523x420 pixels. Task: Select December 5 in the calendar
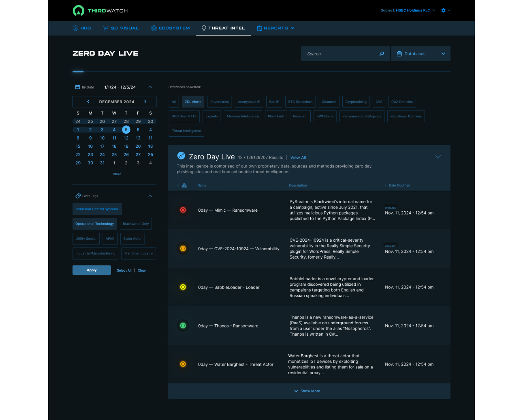pos(126,130)
